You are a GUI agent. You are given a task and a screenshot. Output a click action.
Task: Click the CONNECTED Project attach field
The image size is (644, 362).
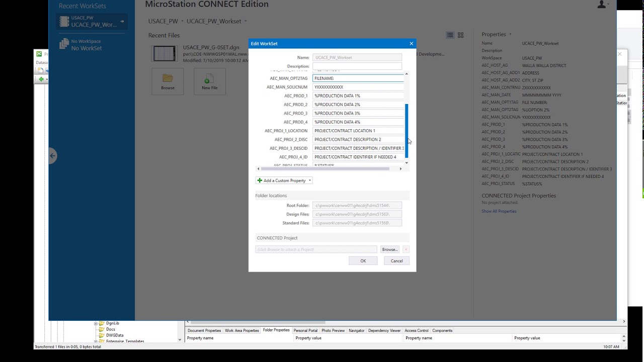click(x=316, y=249)
